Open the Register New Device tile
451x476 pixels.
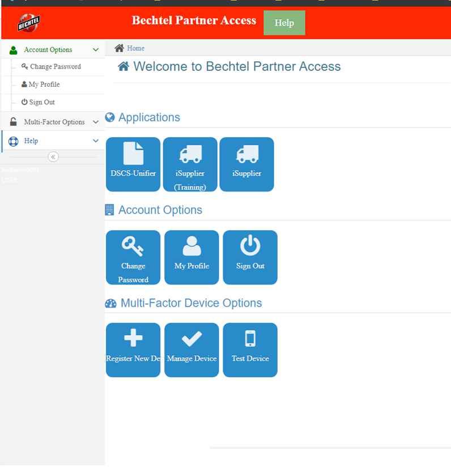[x=133, y=350]
